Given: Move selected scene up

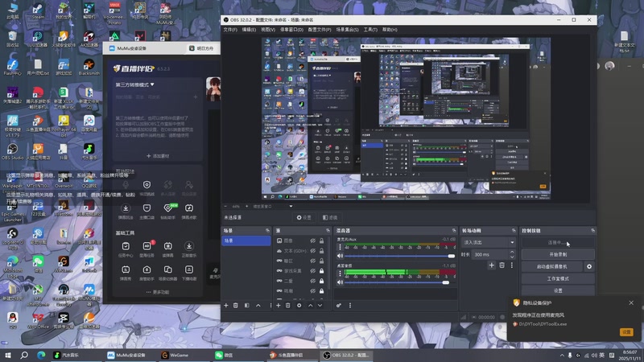Looking at the screenshot, I should pyautogui.click(x=258, y=306).
